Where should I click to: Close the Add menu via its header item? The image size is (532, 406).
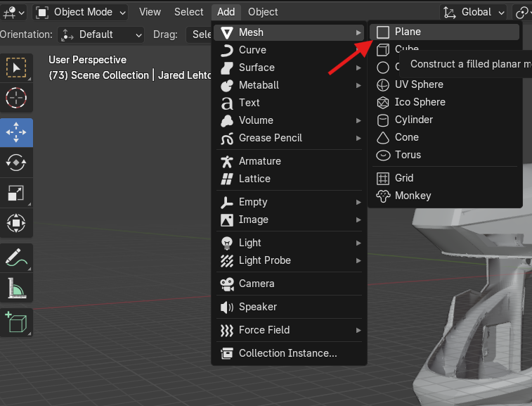coord(226,12)
